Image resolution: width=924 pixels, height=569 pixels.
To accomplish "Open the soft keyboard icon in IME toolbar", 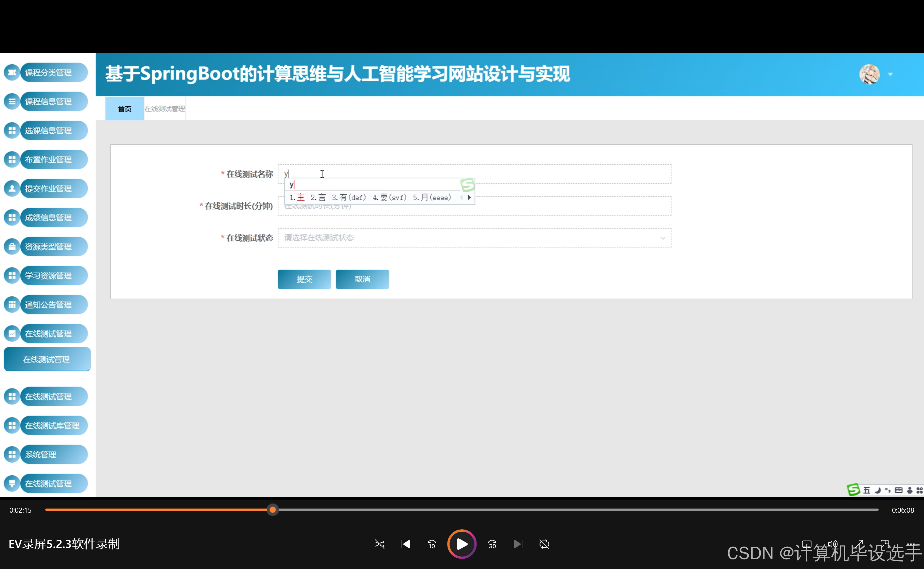I will pyautogui.click(x=899, y=490).
